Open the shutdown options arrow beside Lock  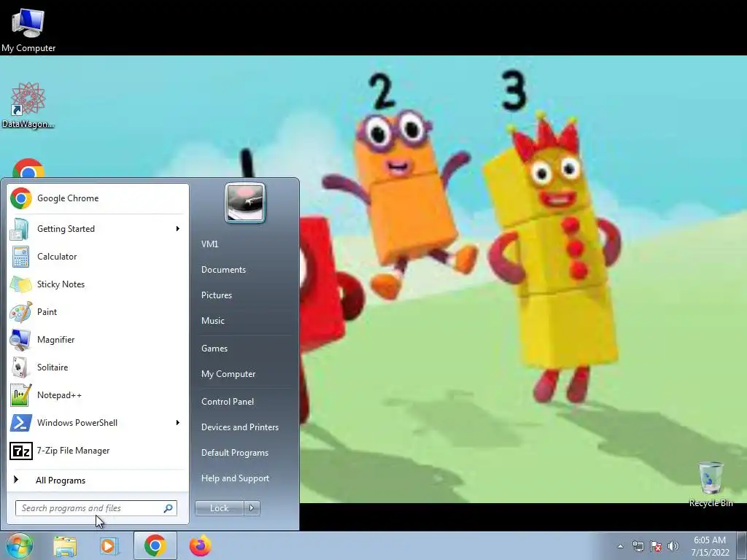coord(252,508)
